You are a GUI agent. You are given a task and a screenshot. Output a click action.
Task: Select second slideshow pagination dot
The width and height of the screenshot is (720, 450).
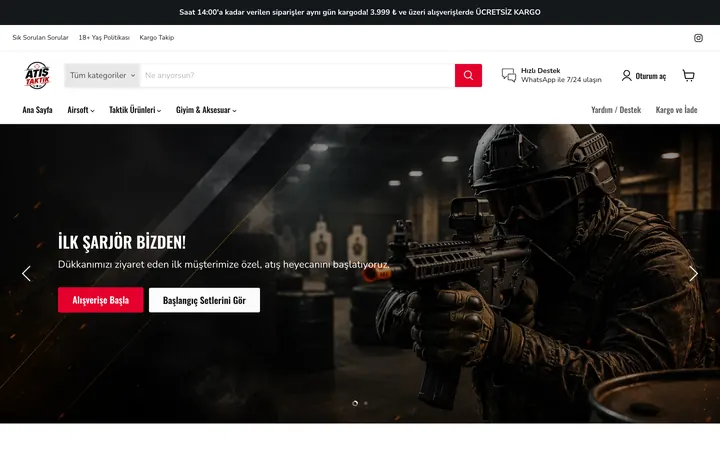[366, 403]
